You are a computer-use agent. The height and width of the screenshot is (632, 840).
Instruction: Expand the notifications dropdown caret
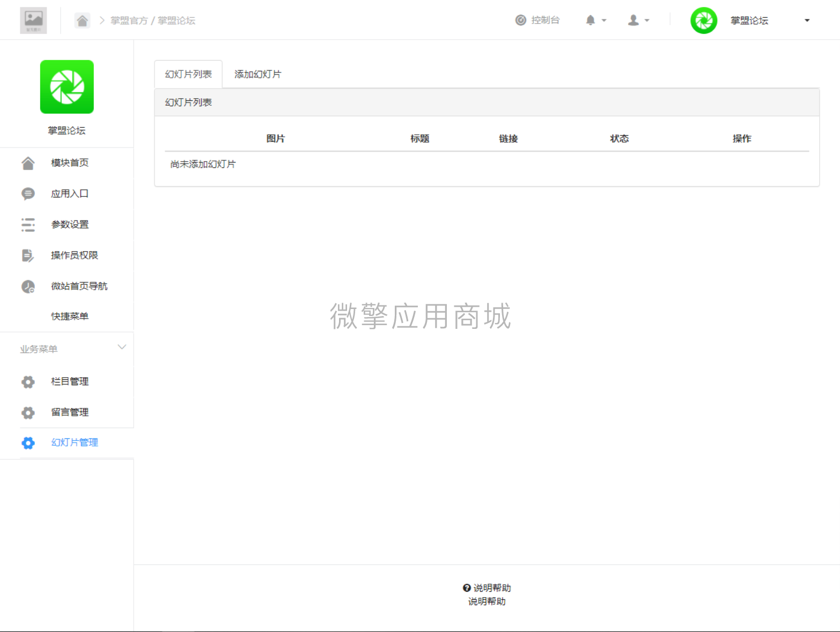604,20
